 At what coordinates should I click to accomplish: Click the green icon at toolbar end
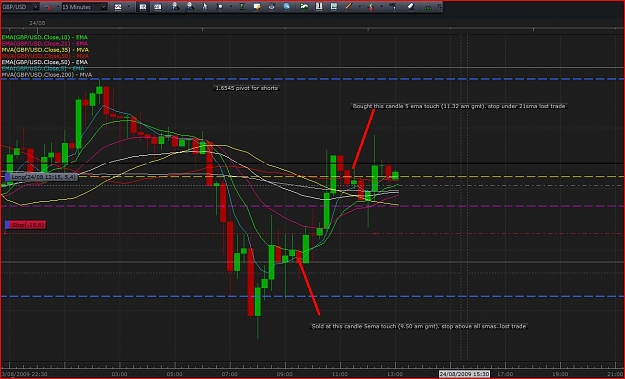point(428,7)
